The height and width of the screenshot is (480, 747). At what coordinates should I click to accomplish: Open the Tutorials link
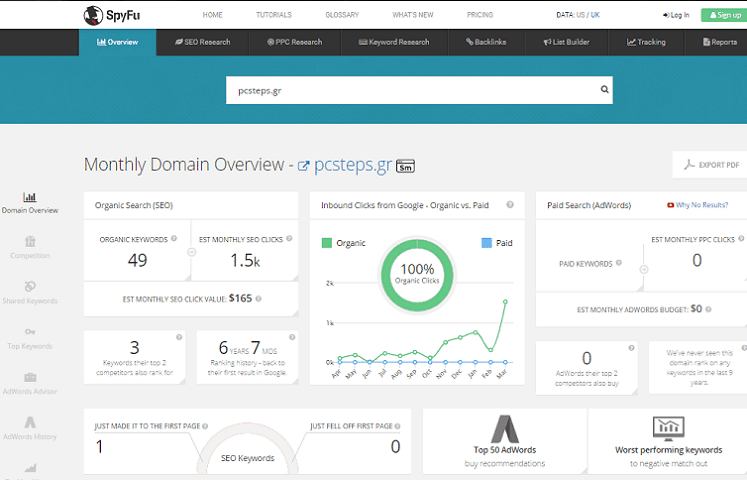click(x=274, y=15)
